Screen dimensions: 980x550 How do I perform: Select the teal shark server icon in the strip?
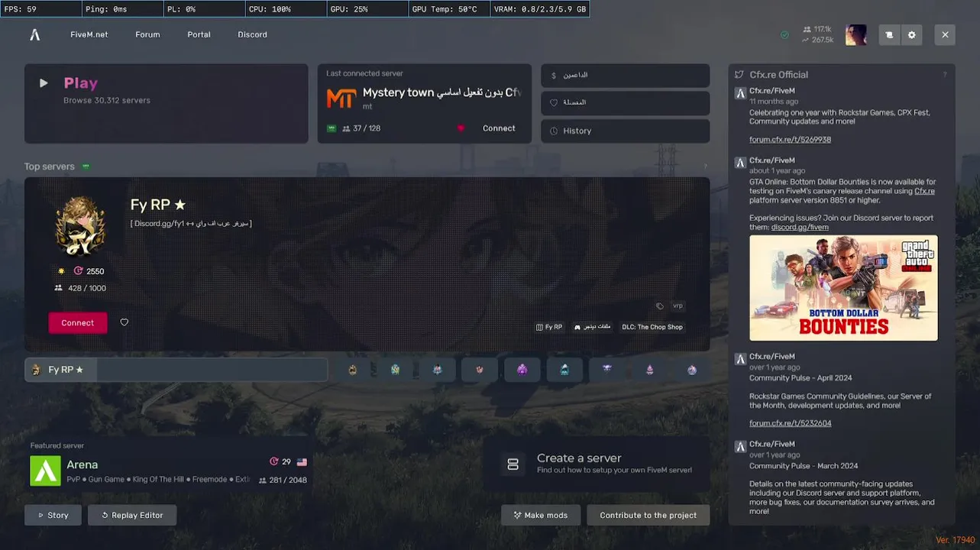point(564,370)
